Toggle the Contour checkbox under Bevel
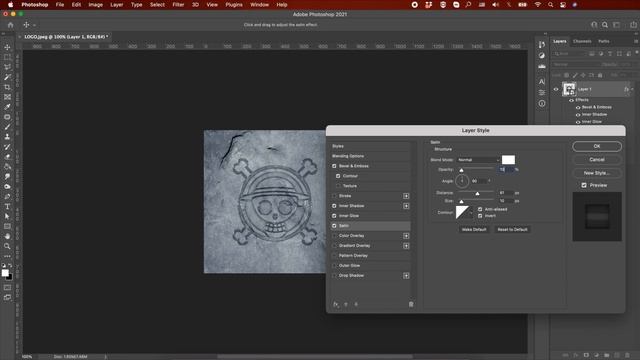The width and height of the screenshot is (640, 360). (338, 176)
